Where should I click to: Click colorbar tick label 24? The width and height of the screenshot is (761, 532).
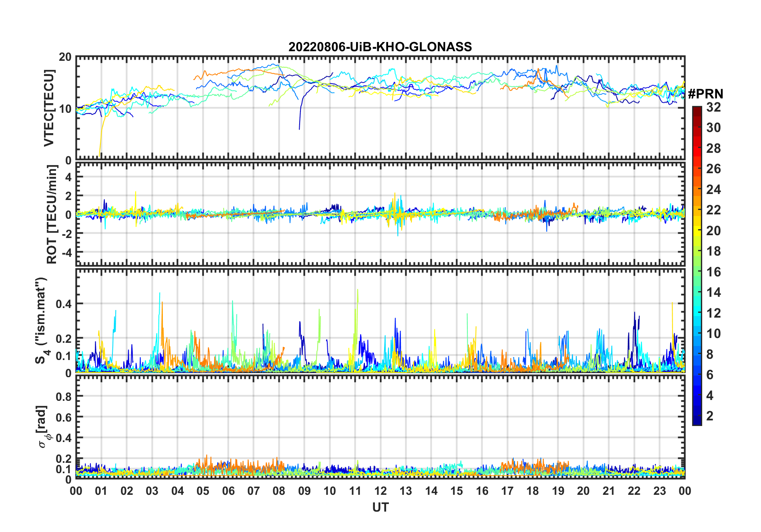[x=713, y=190]
